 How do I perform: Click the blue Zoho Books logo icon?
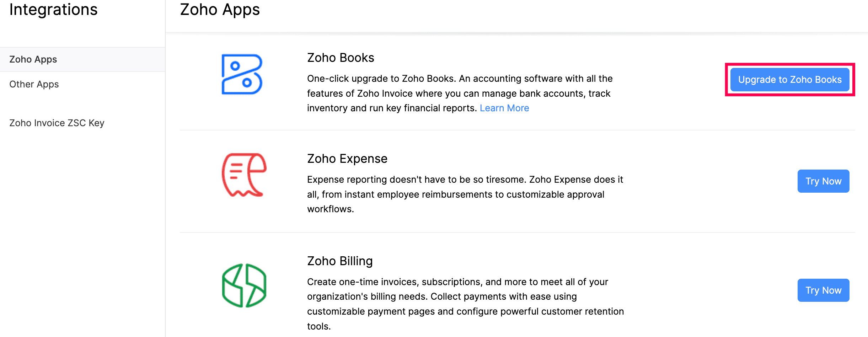pyautogui.click(x=242, y=74)
